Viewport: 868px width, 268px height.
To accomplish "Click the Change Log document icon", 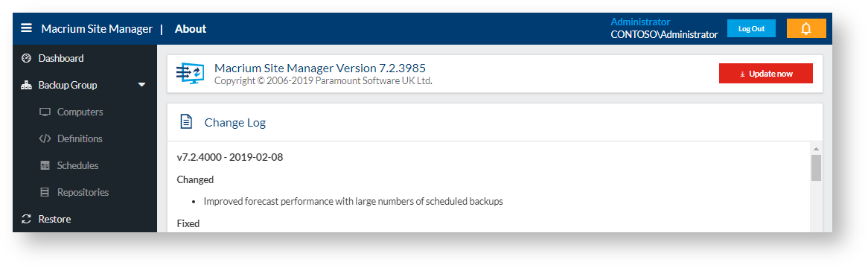I will (187, 122).
